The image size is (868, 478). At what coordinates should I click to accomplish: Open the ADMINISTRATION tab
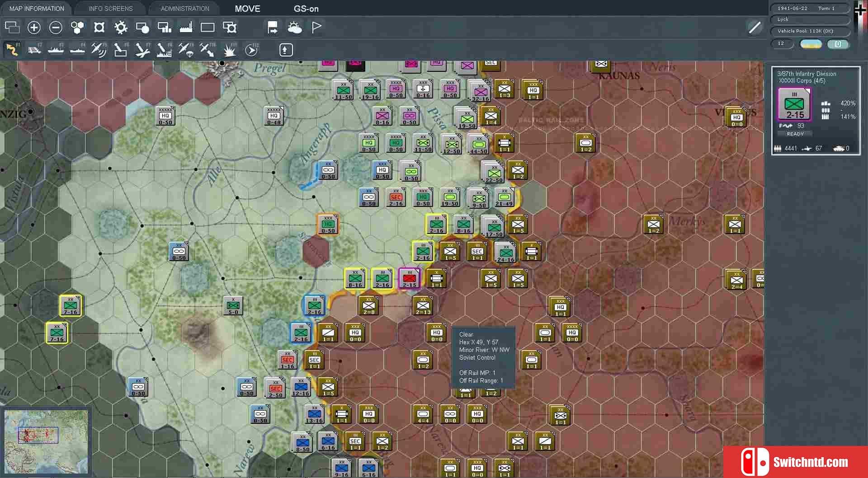pyautogui.click(x=185, y=9)
